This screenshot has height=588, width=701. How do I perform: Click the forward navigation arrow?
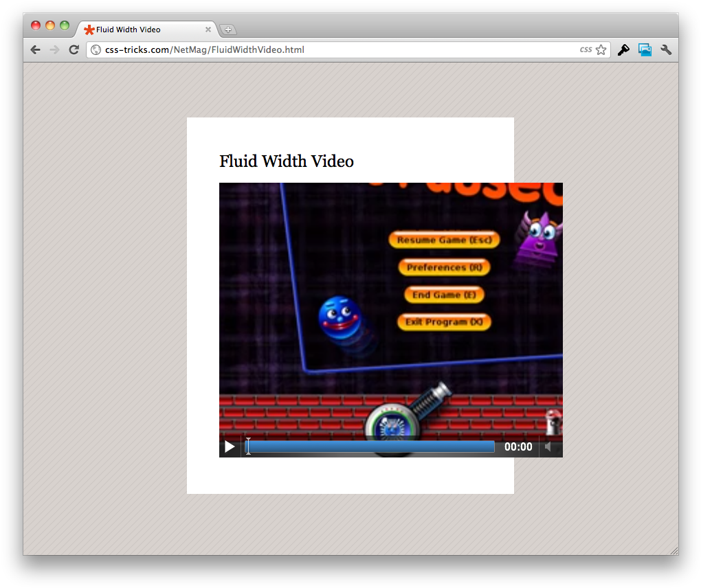point(54,49)
